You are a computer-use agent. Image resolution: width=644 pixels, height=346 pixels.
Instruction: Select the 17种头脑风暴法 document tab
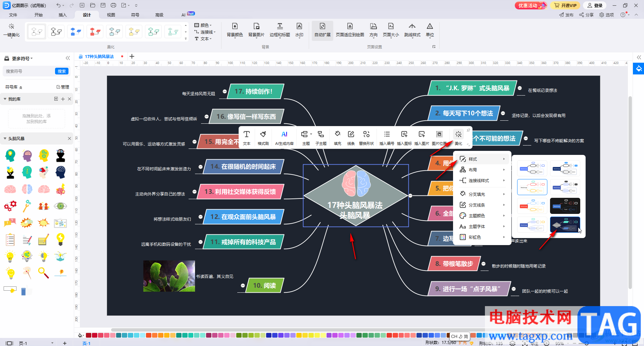click(99, 56)
